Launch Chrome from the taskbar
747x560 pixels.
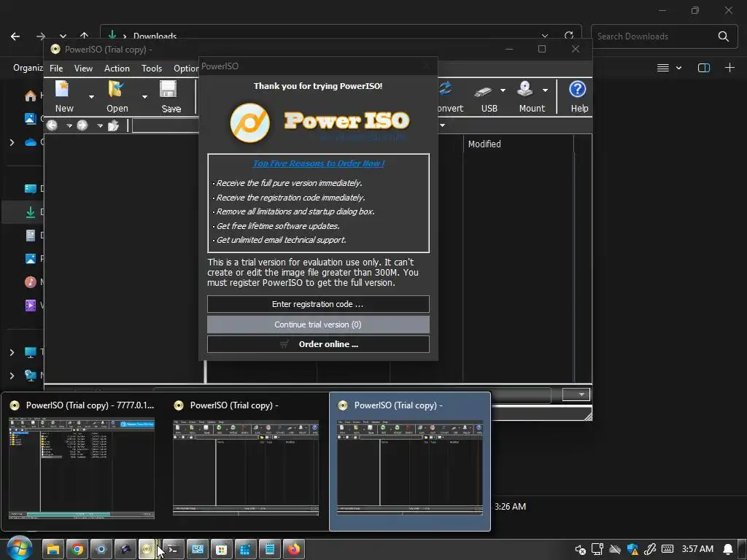pyautogui.click(x=77, y=549)
